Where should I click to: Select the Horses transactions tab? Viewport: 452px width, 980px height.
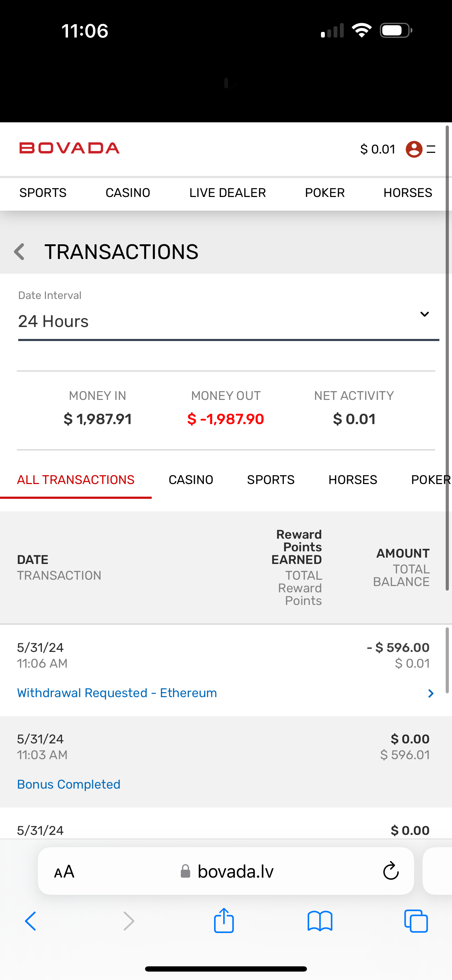pos(353,480)
